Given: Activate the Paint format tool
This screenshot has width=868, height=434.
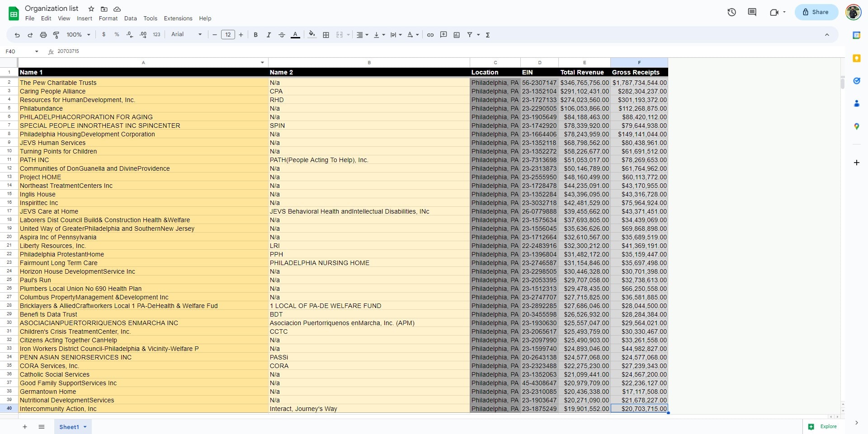Looking at the screenshot, I should [x=57, y=35].
